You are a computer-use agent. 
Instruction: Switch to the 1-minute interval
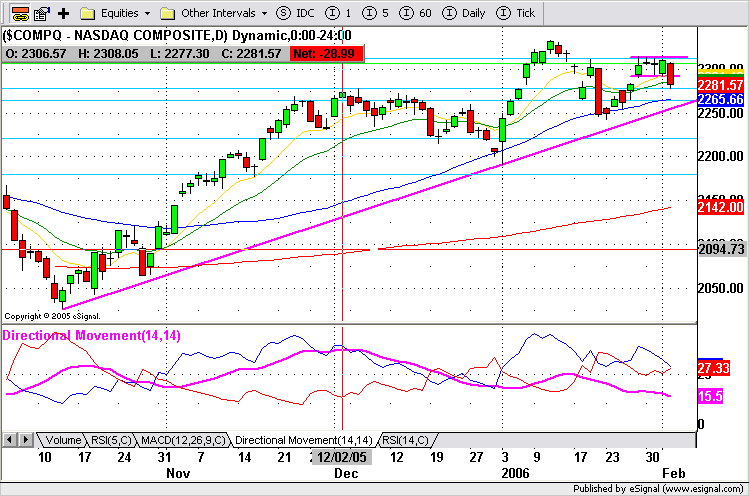point(338,13)
